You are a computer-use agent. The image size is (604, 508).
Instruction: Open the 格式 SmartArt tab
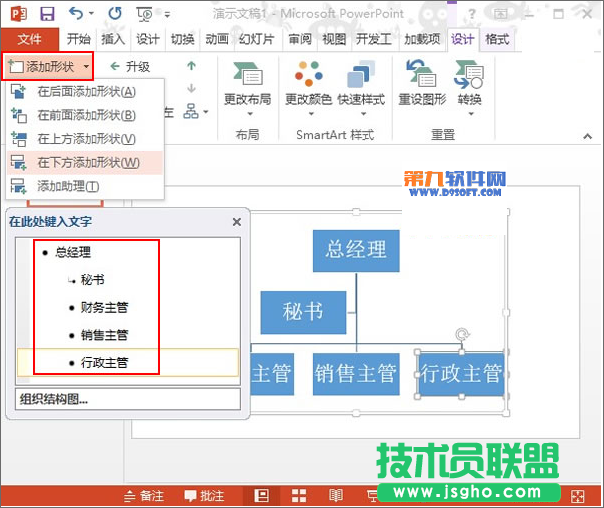click(497, 39)
